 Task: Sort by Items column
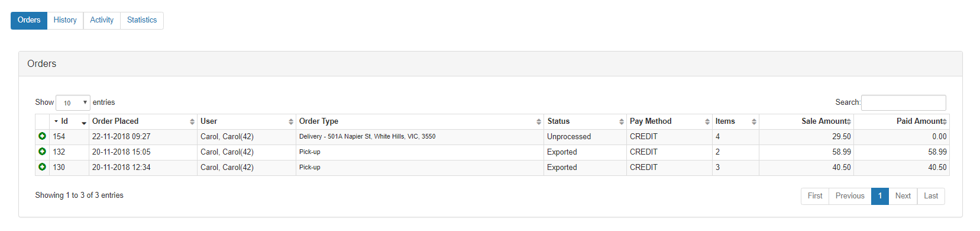point(735,121)
